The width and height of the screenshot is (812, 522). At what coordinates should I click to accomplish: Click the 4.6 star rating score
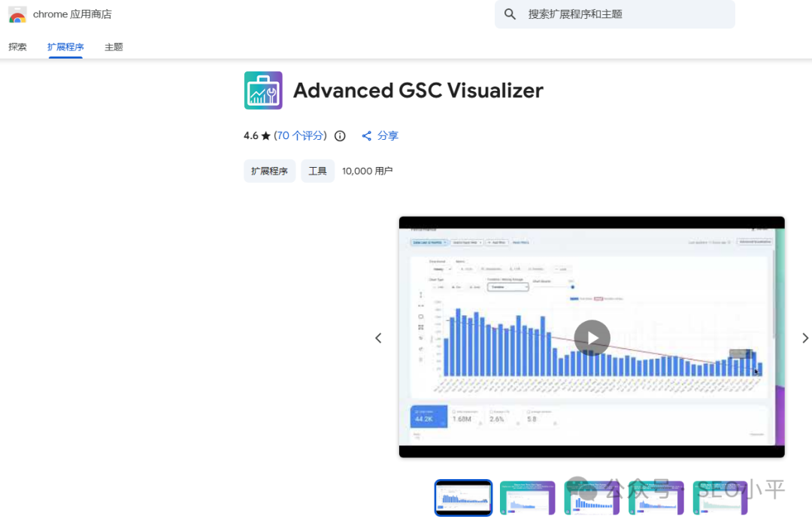[250, 135]
